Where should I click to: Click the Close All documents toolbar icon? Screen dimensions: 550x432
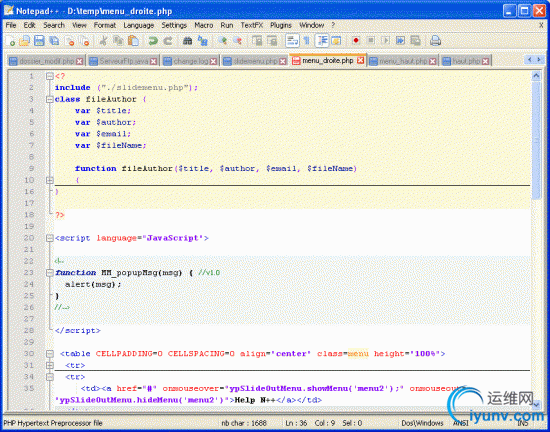(85, 41)
